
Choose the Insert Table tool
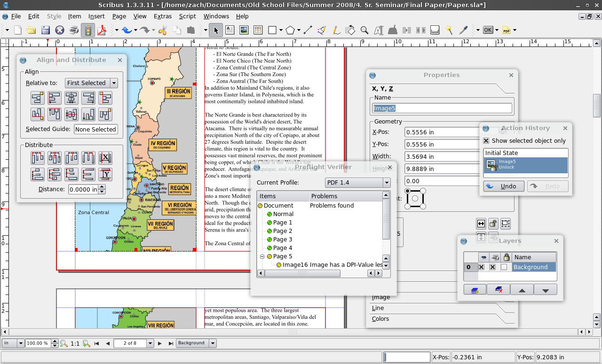pyautogui.click(x=258, y=30)
